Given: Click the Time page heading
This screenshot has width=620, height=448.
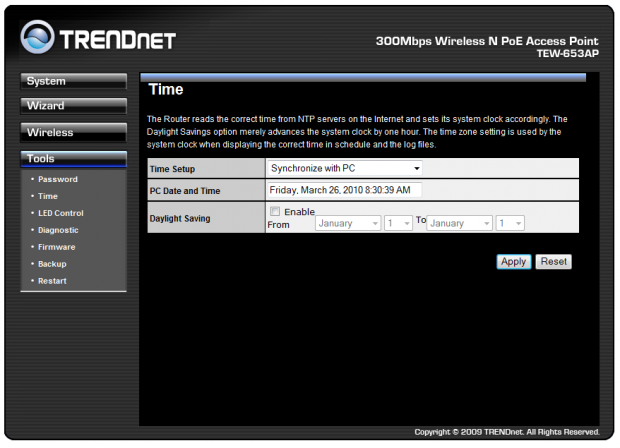Looking at the screenshot, I should click(166, 90).
